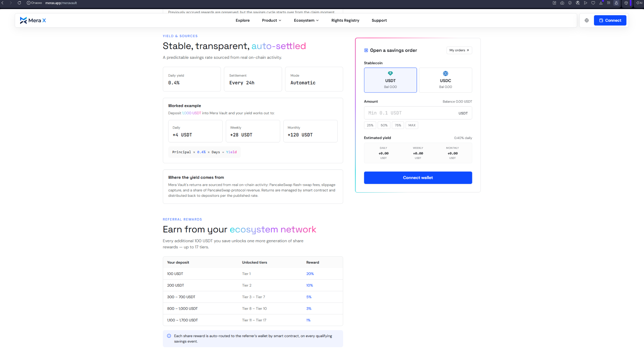Click the "Tier 3 – Tier 7" cell
644x348 pixels.
pyautogui.click(x=253, y=297)
